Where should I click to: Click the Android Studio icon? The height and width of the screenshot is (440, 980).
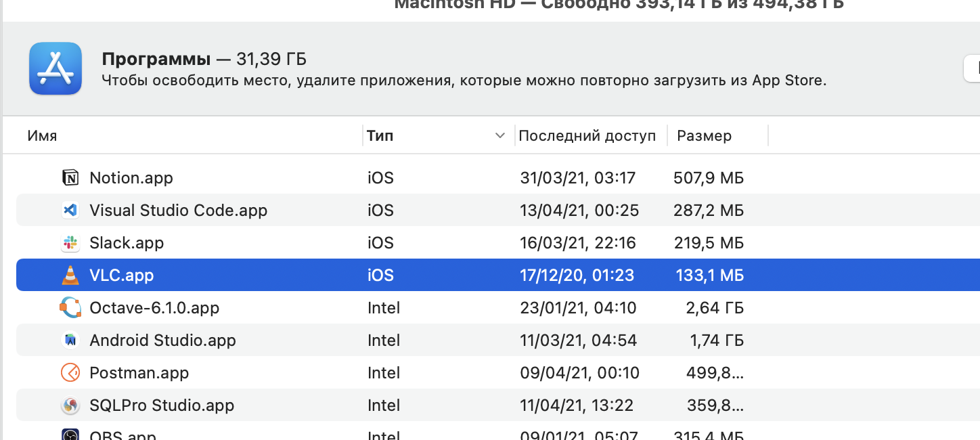(x=70, y=340)
